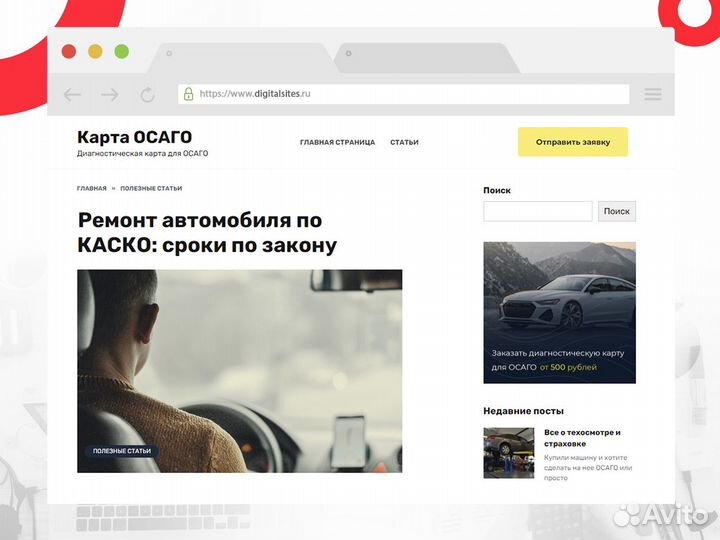Click the Недавние посты heading

523,411
